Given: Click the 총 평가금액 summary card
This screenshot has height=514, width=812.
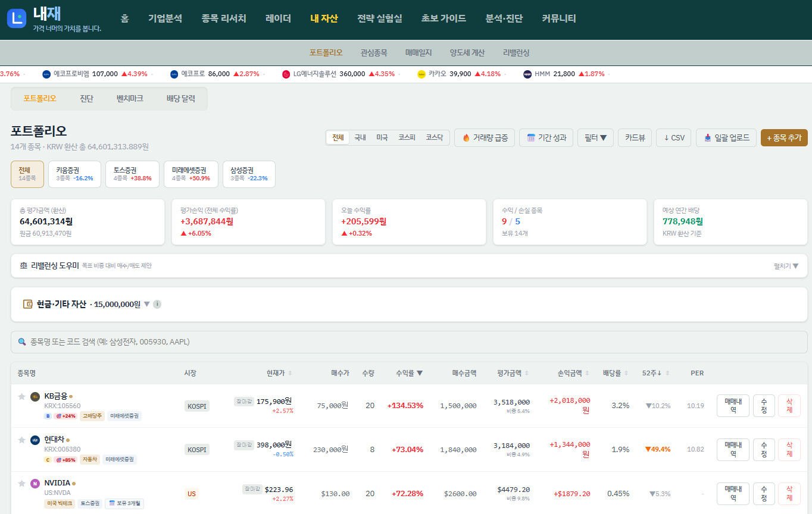Looking at the screenshot, I should (88, 222).
